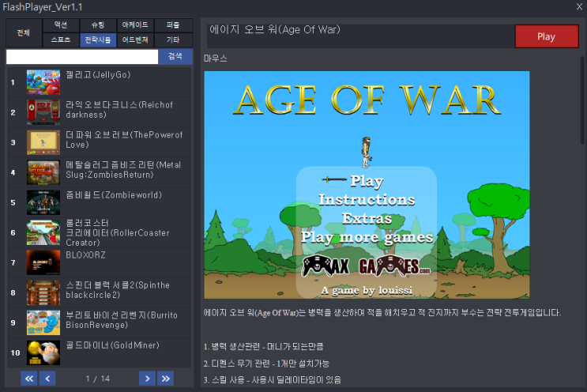Select the 젤리고(JellyGo) title text

point(99,74)
